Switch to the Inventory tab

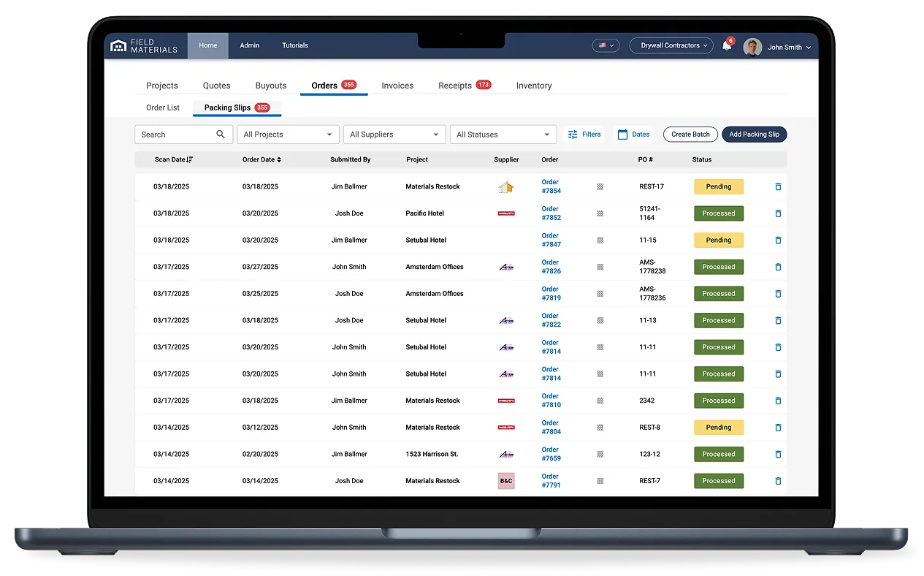534,86
